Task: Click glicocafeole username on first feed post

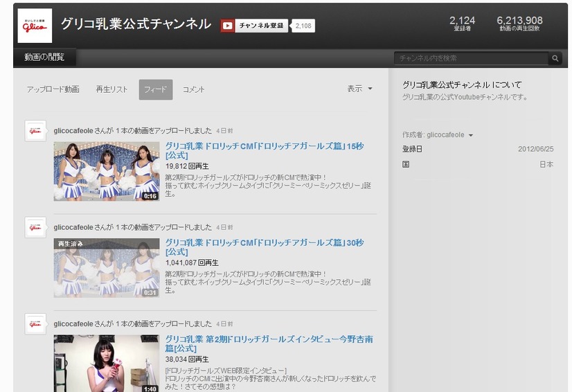Action: (x=73, y=131)
